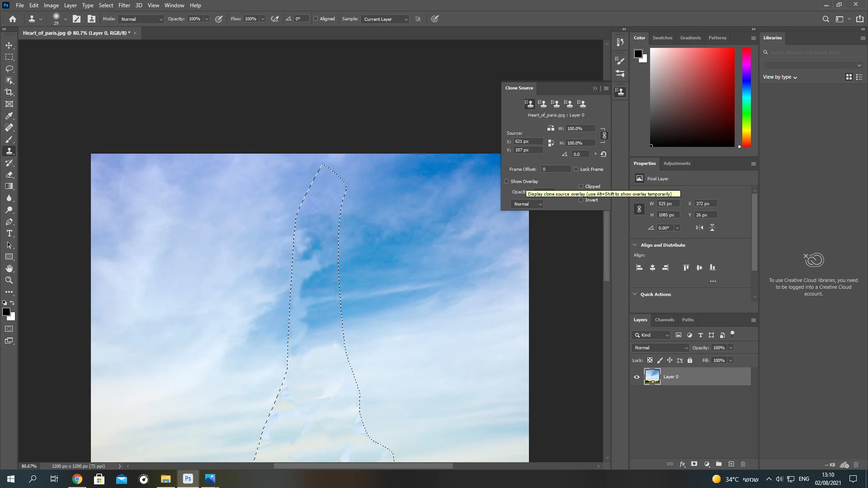The width and height of the screenshot is (868, 488).
Task: Select the Lasso tool
Action: [9, 69]
